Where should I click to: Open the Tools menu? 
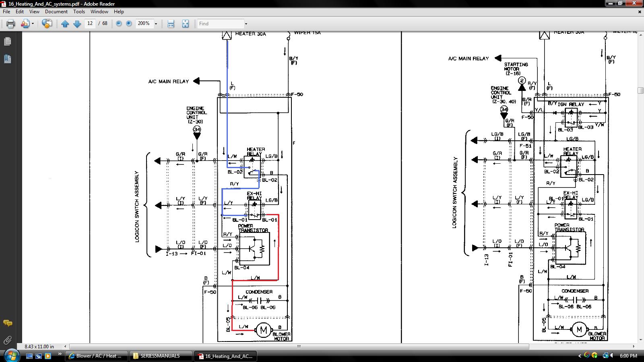(79, 12)
